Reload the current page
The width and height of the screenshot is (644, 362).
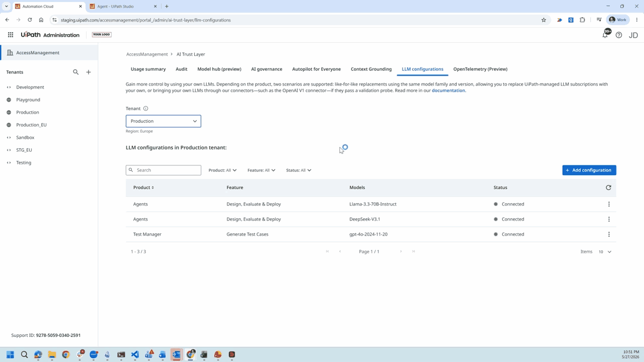[30, 20]
